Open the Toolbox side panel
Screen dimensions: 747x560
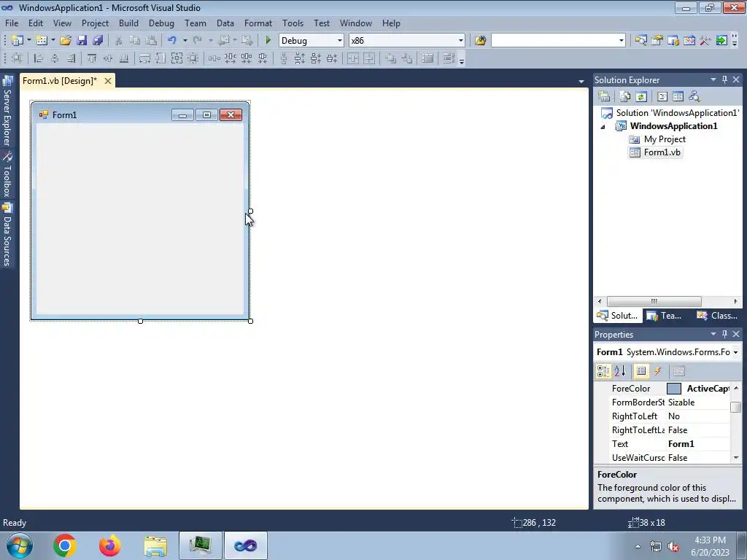pos(7,174)
